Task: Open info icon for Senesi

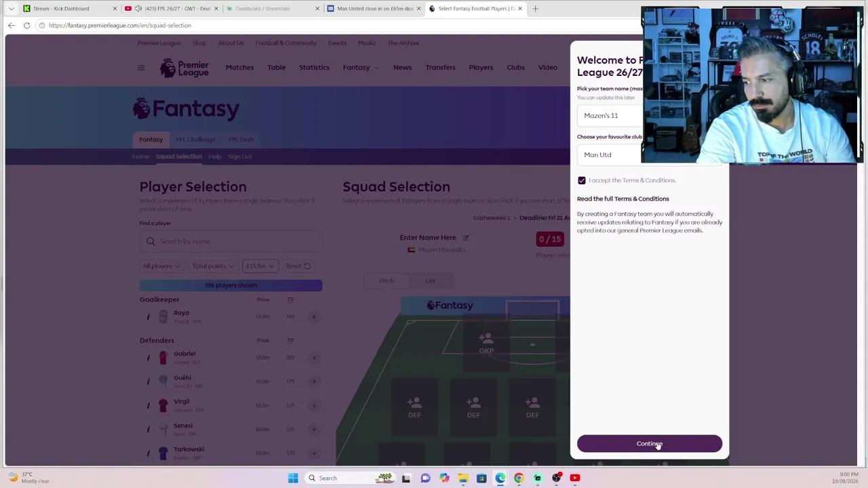Action: point(148,429)
